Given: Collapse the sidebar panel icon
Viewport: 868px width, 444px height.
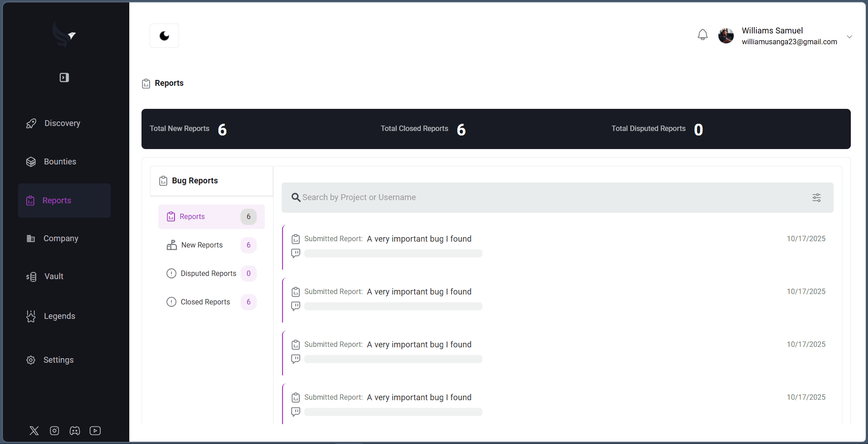Looking at the screenshot, I should click(x=64, y=78).
